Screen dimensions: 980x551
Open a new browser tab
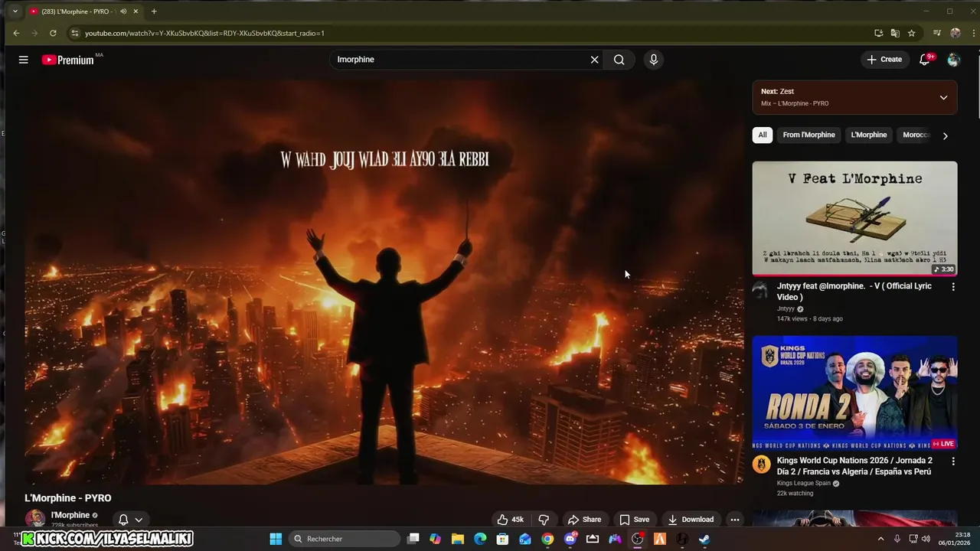coord(154,11)
